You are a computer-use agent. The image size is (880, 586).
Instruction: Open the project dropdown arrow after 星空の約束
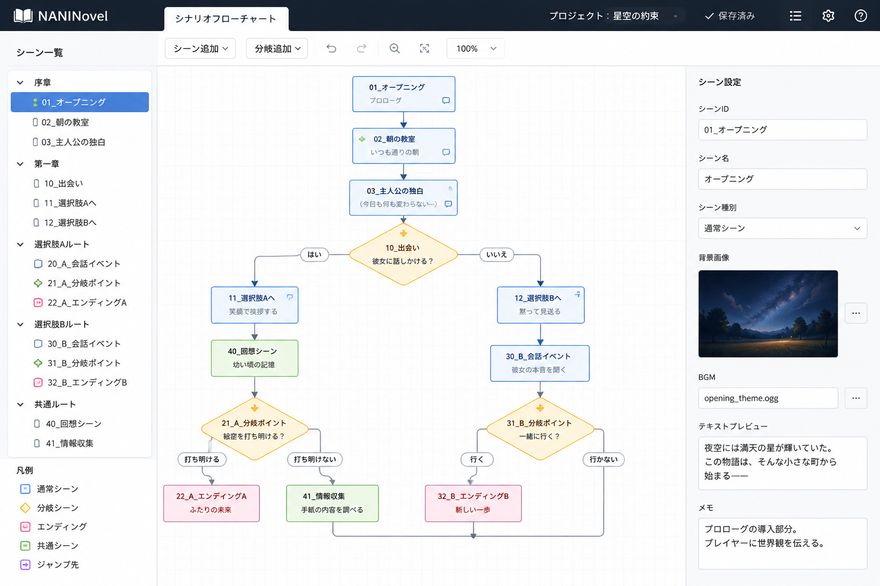(675, 16)
